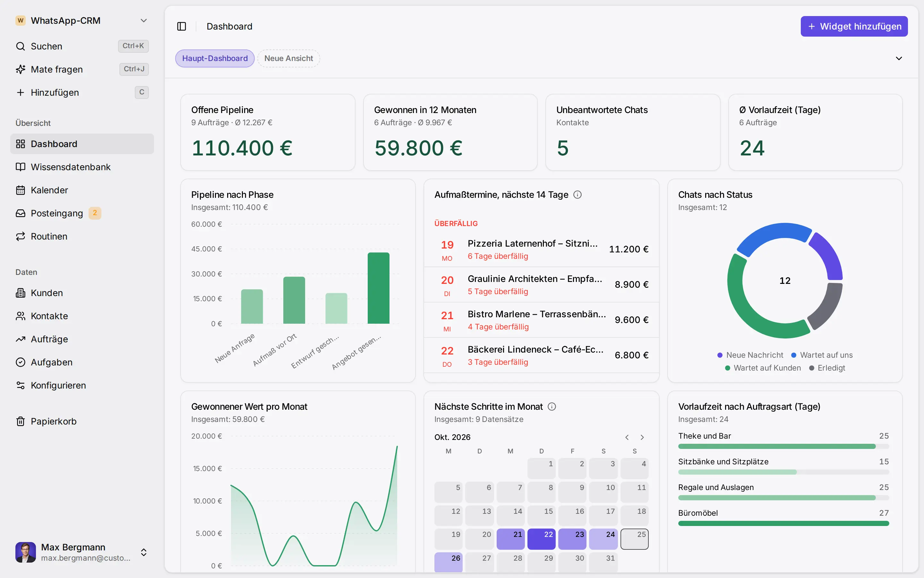
Task: Click the Aufgaben checkmark icon
Action: coord(20,363)
